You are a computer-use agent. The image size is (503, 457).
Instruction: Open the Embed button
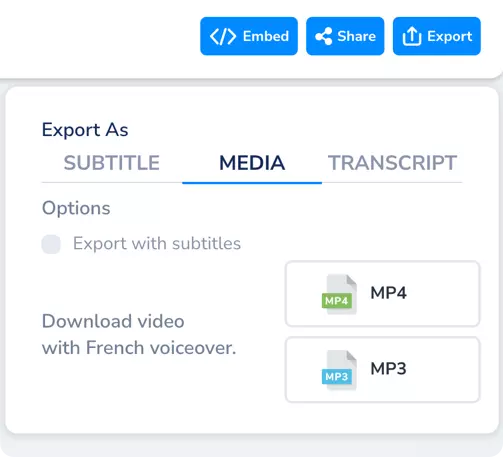click(x=249, y=36)
